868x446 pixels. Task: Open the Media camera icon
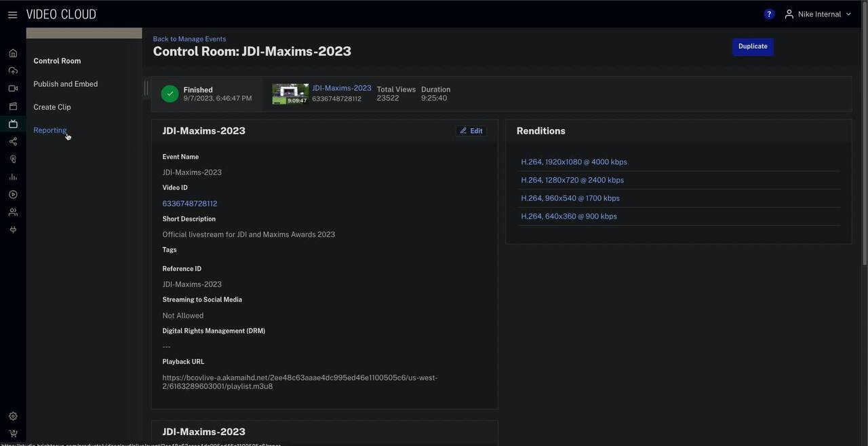[13, 88]
